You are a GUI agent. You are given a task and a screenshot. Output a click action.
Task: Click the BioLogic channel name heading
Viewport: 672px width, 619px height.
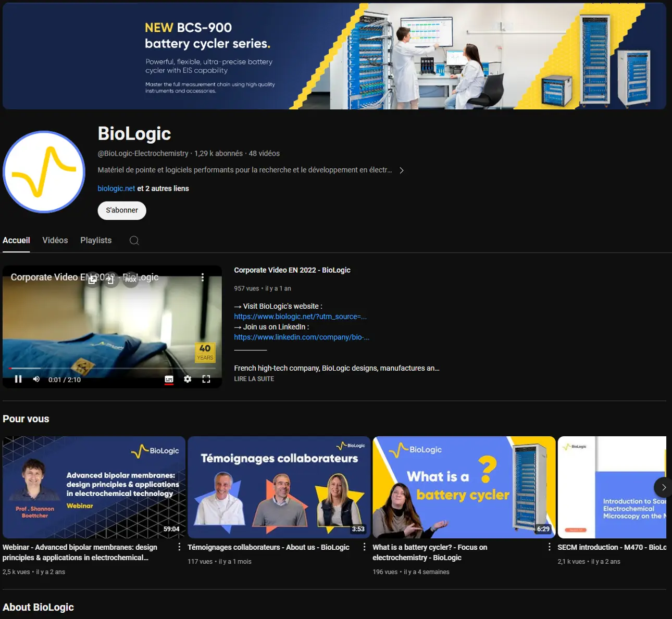click(x=134, y=134)
